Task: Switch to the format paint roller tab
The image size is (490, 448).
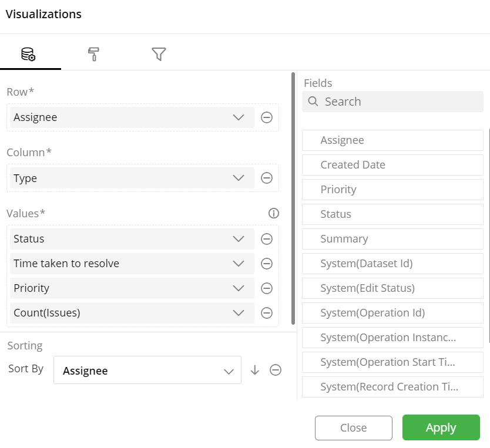Action: click(x=93, y=54)
